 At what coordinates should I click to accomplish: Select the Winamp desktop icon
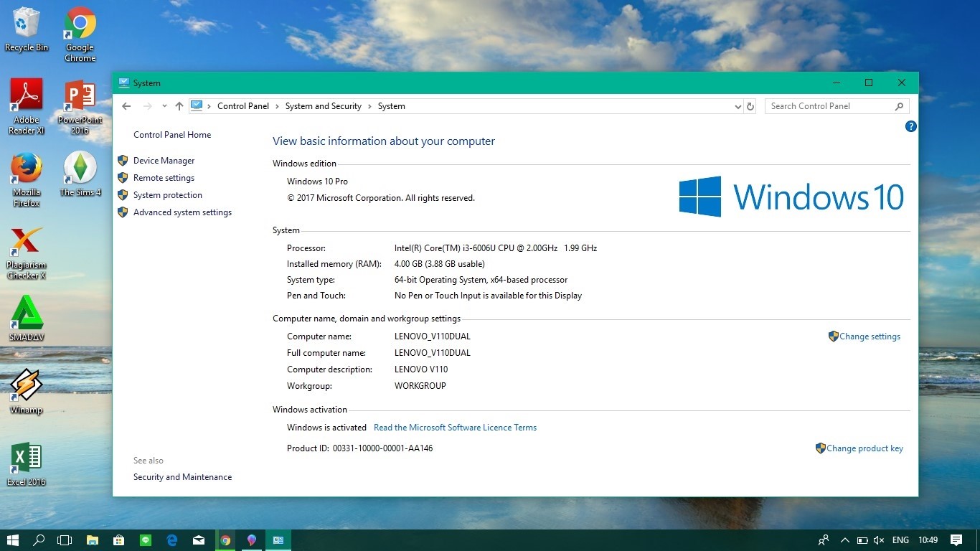tap(27, 392)
